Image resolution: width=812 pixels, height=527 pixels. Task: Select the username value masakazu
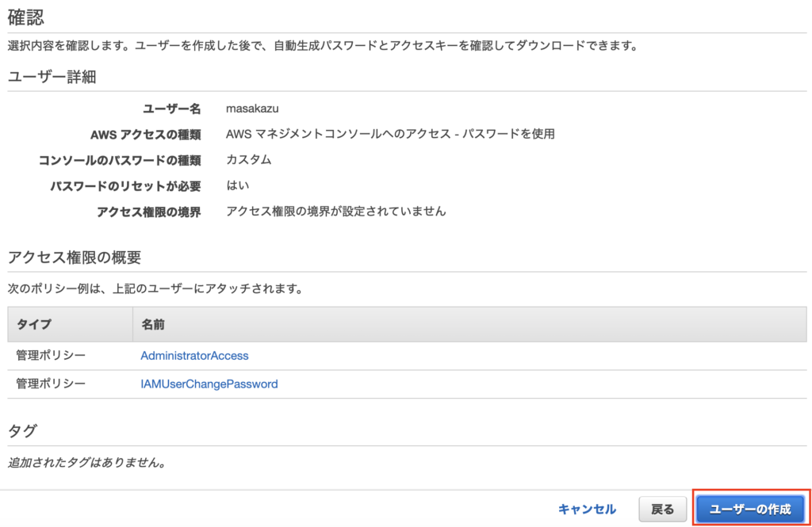tap(251, 108)
